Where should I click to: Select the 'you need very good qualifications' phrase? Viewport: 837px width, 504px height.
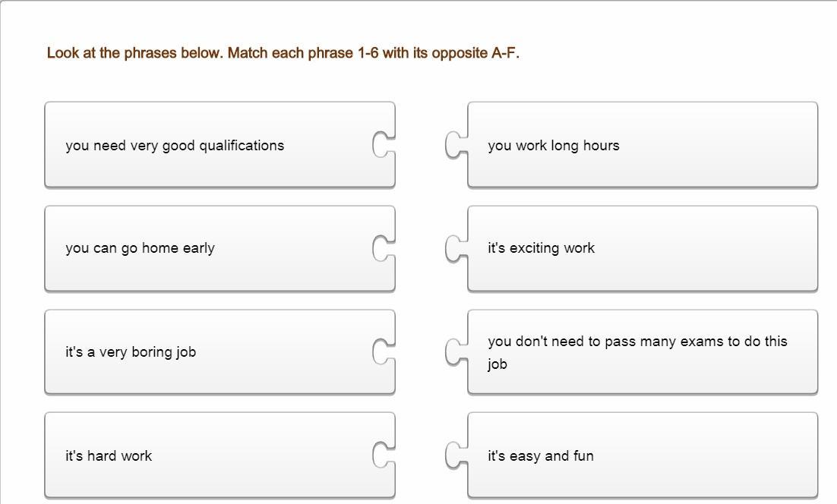tap(175, 145)
